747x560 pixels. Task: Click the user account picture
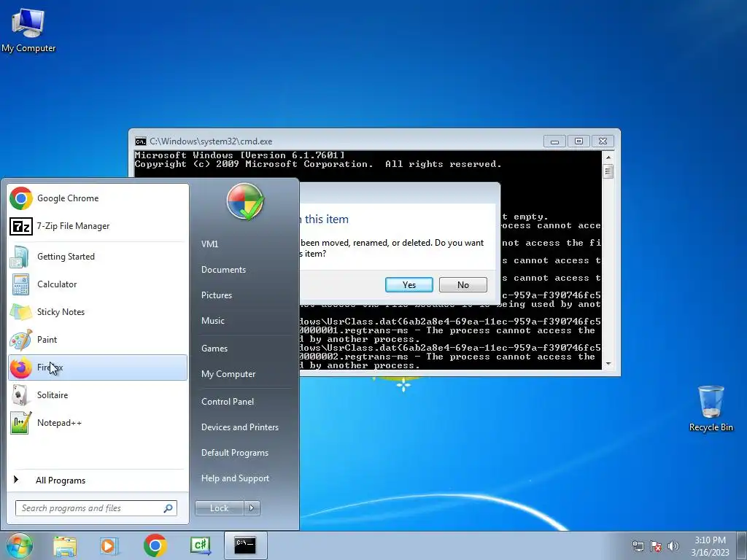pos(245,201)
